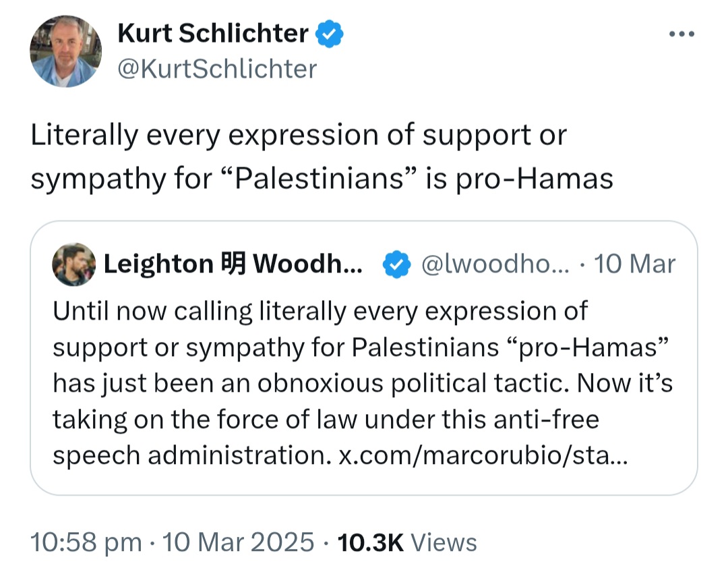Click the 10:58 pm timestamp
Image resolution: width=728 pixels, height=574 pixels.
tap(86, 542)
